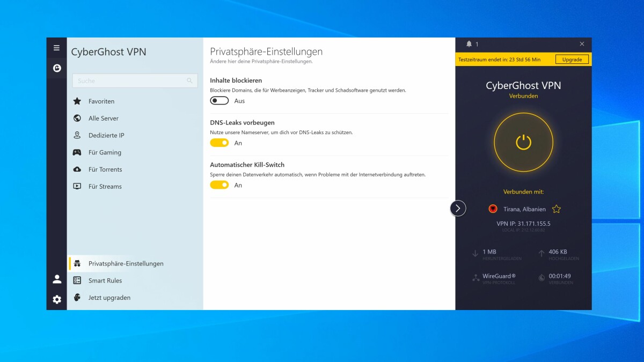The width and height of the screenshot is (644, 362).
Task: Click Jetzt upgraden menu item
Action: click(x=135, y=298)
